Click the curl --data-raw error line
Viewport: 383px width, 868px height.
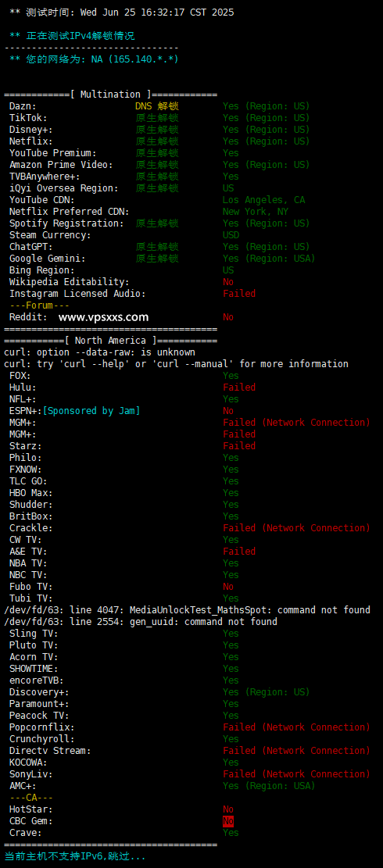pos(99,352)
